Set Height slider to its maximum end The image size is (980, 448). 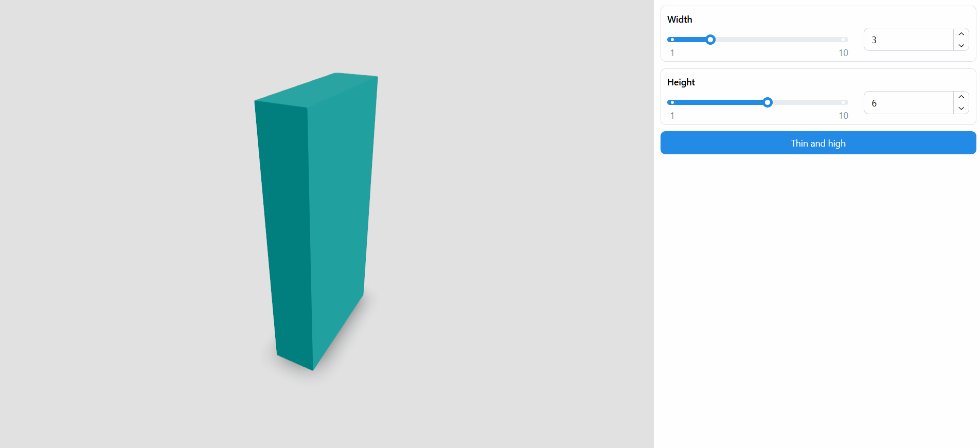pyautogui.click(x=844, y=102)
